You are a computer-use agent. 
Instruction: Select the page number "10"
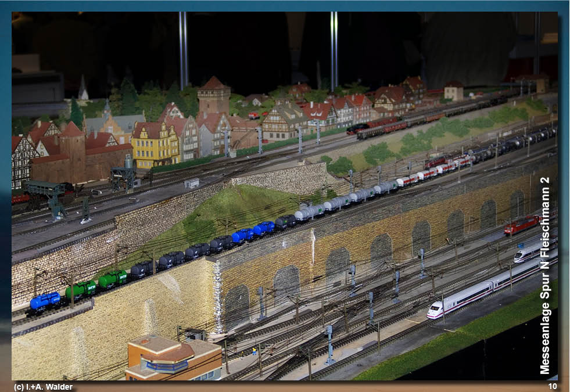click(x=550, y=385)
